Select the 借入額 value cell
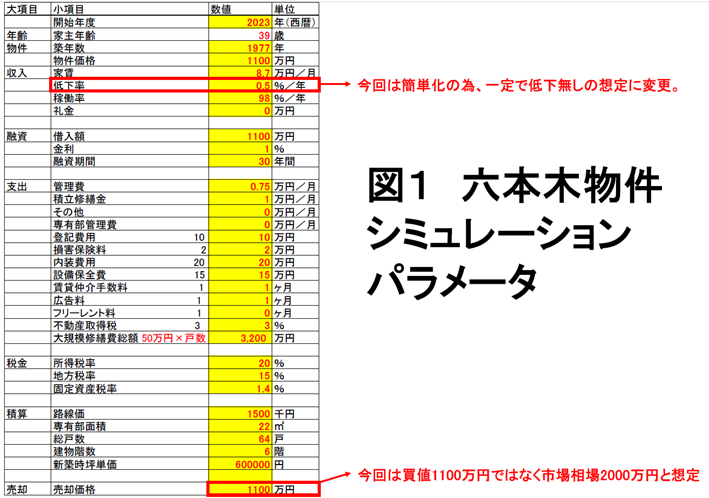The image size is (709, 498). (x=240, y=135)
